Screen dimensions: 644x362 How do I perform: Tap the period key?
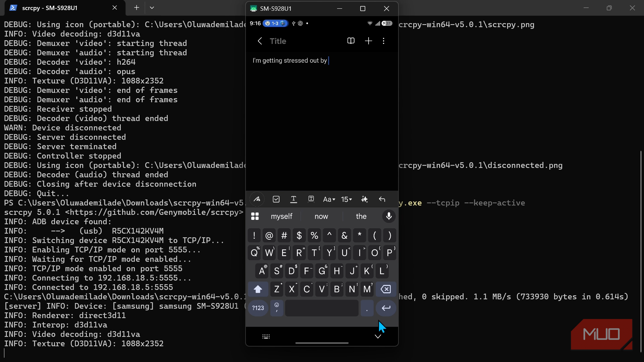pos(367,308)
